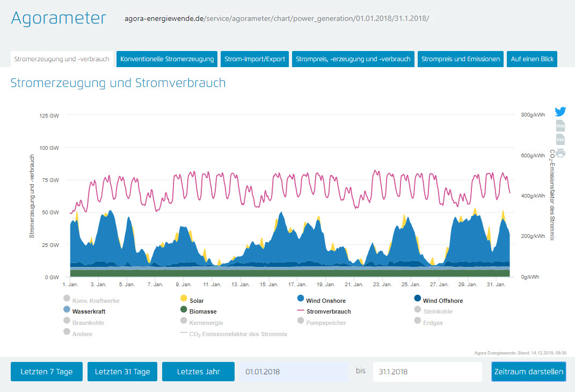Share the chart on Twitter

pos(560,112)
